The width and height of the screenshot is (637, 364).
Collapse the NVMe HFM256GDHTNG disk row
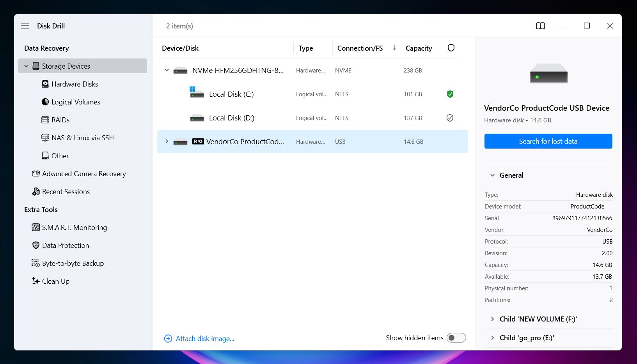tap(167, 70)
